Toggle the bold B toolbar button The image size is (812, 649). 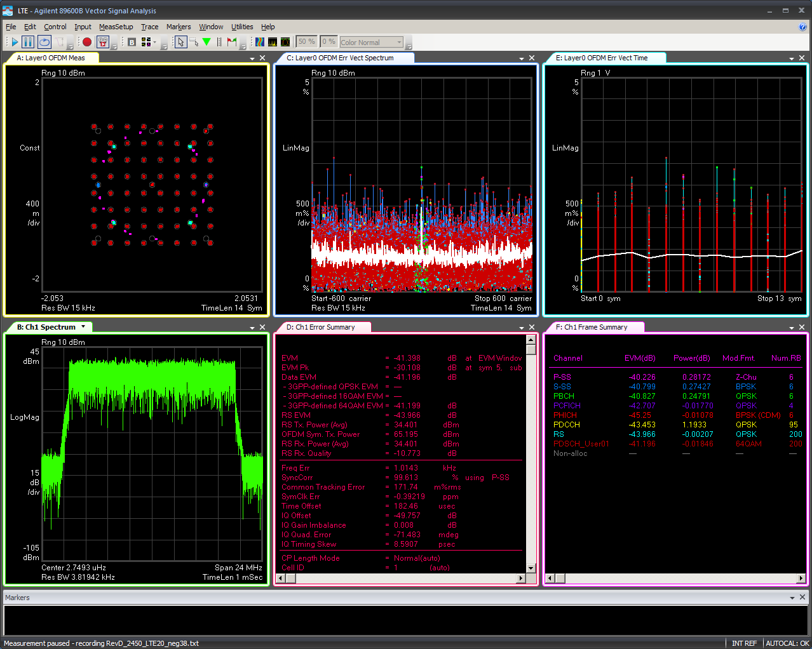point(132,42)
